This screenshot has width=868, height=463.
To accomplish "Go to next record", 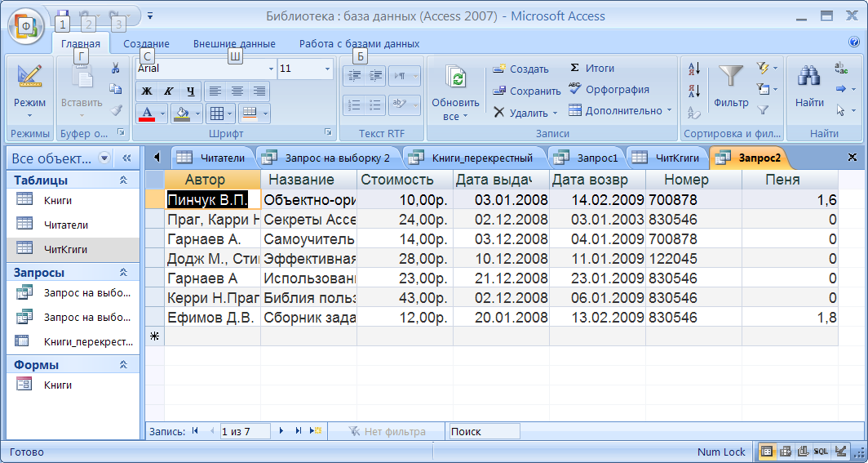I will (x=281, y=431).
